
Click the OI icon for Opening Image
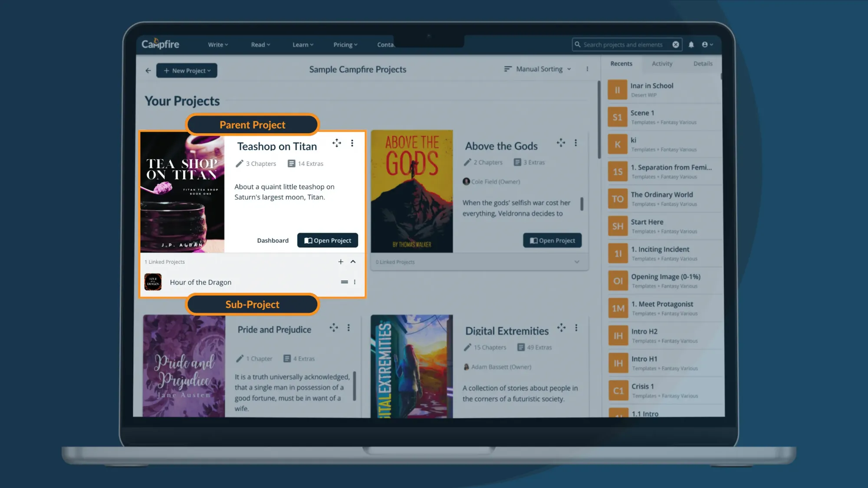pyautogui.click(x=618, y=281)
